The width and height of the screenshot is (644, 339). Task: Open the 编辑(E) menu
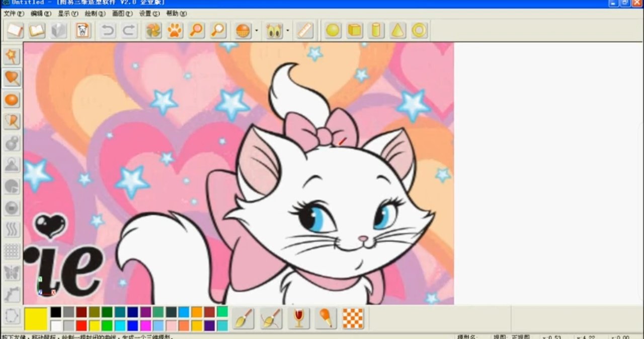click(41, 14)
